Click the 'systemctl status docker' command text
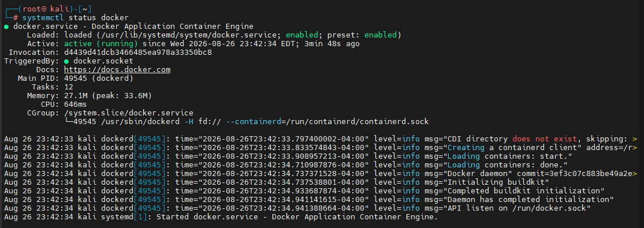Screen dimensions: 644x228 coord(76,18)
